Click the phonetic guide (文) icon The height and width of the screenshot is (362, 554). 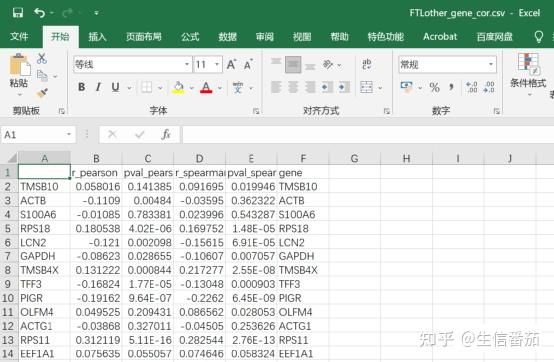[238, 87]
